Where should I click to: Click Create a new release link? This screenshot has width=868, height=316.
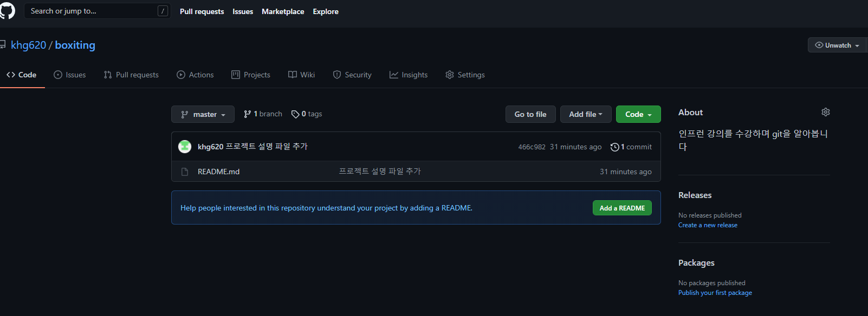coord(708,225)
